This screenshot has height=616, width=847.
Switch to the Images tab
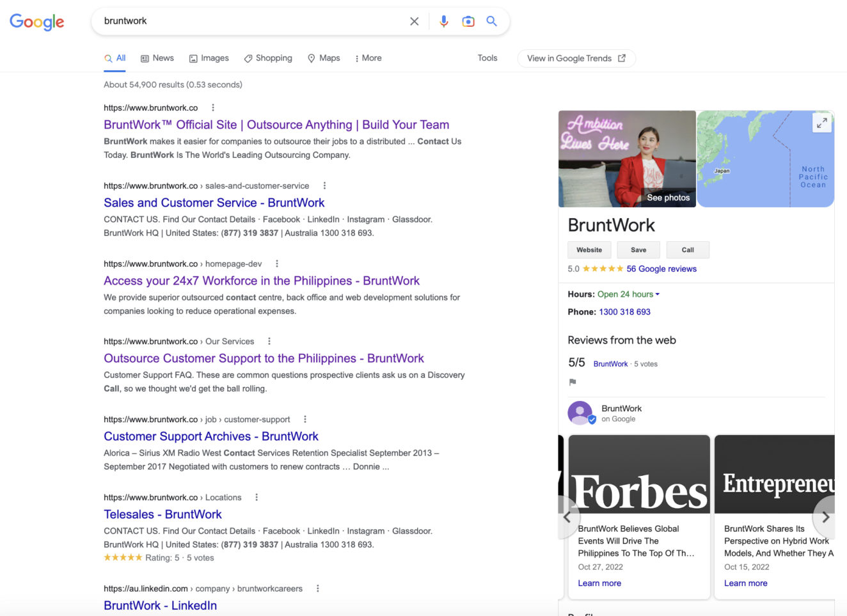point(209,58)
